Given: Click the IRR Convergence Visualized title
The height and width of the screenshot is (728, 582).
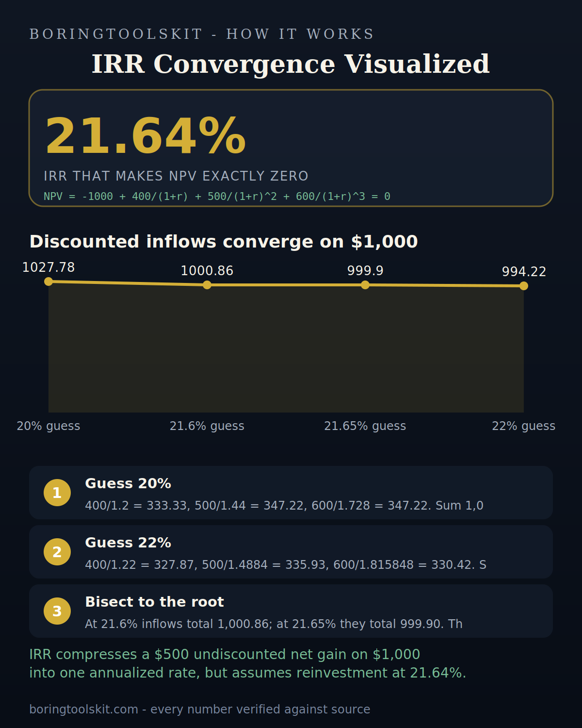Looking at the screenshot, I should click(291, 65).
